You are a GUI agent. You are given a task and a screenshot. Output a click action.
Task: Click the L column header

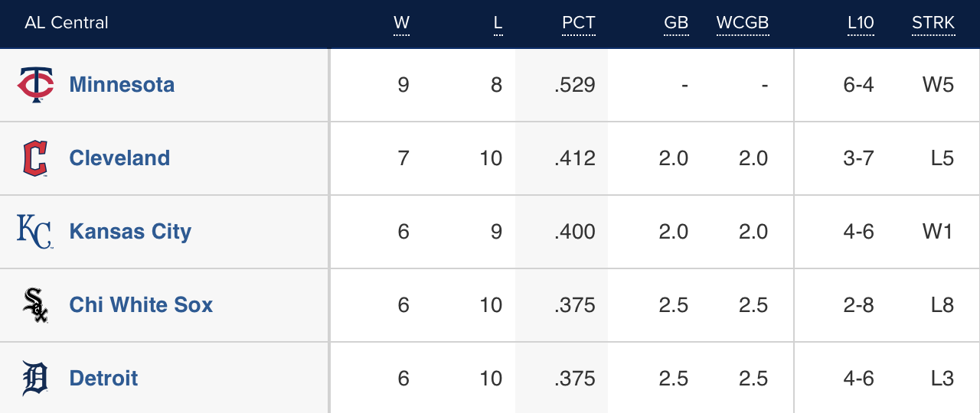click(x=498, y=23)
